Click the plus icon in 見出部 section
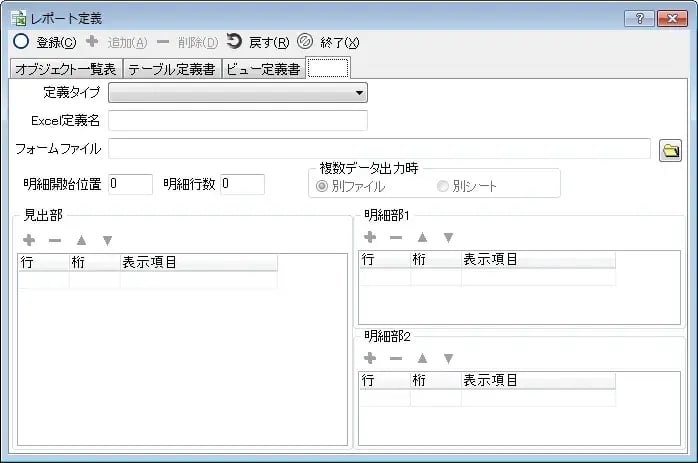 click(x=29, y=240)
